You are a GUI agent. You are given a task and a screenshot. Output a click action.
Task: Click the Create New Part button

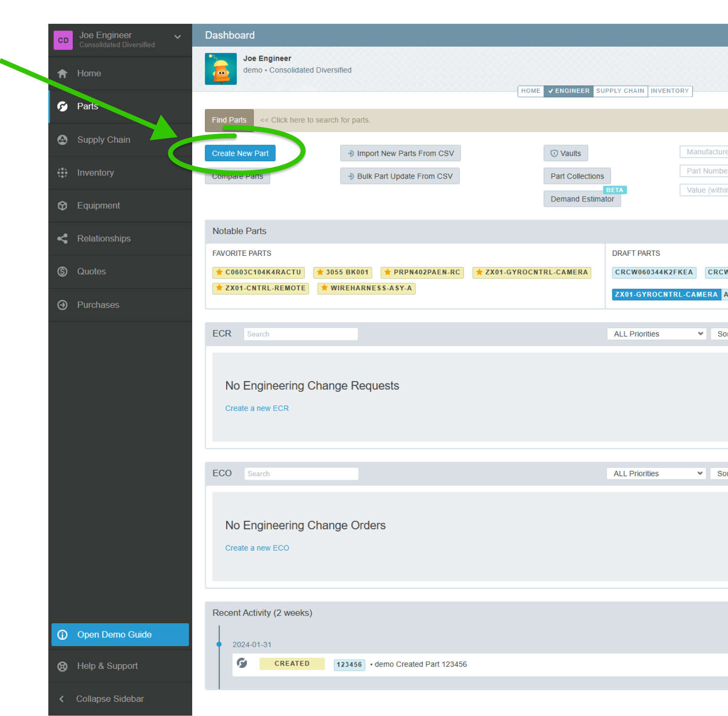(240, 153)
